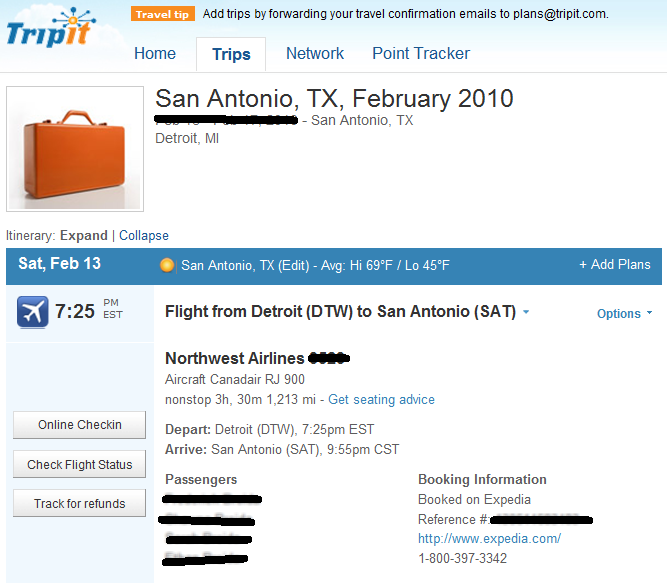Expand the itinerary details
Image resolution: width=667 pixels, height=583 pixels.
[84, 235]
